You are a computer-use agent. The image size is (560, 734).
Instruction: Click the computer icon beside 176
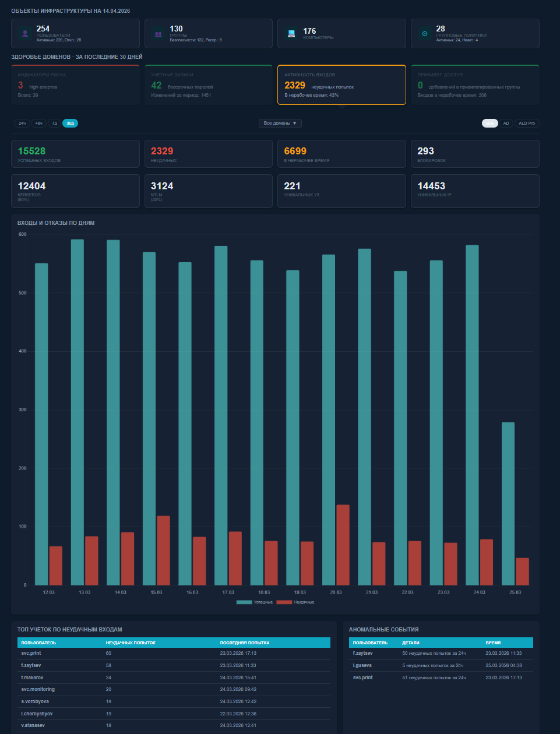click(x=291, y=34)
